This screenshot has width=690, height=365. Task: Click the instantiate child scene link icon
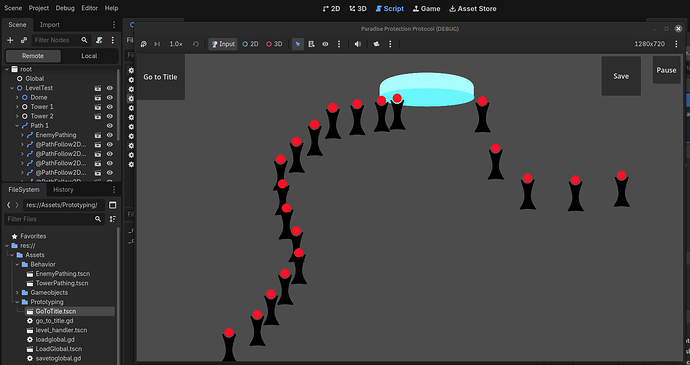click(24, 40)
